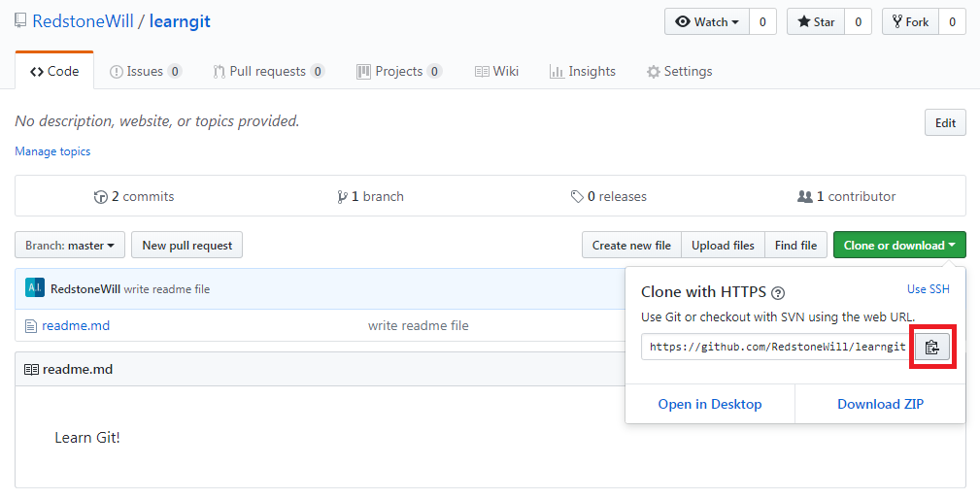The width and height of the screenshot is (980, 499).
Task: Click the learngit repository name link
Action: (x=180, y=21)
